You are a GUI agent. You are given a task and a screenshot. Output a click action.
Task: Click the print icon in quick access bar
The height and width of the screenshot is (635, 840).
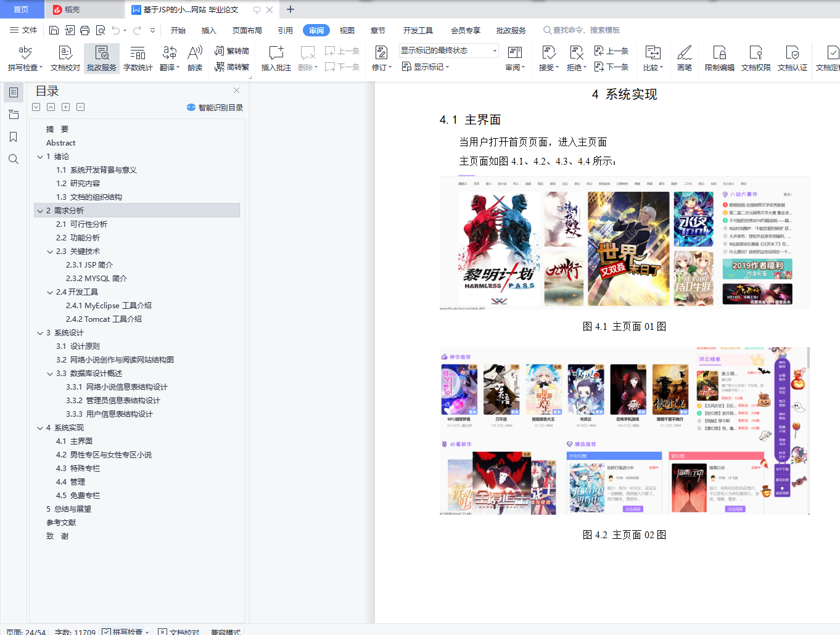click(x=84, y=30)
